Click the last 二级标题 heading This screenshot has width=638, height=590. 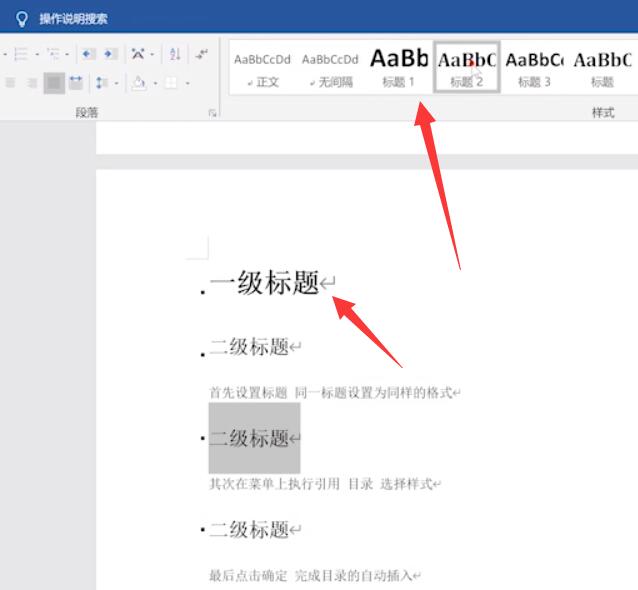click(249, 529)
